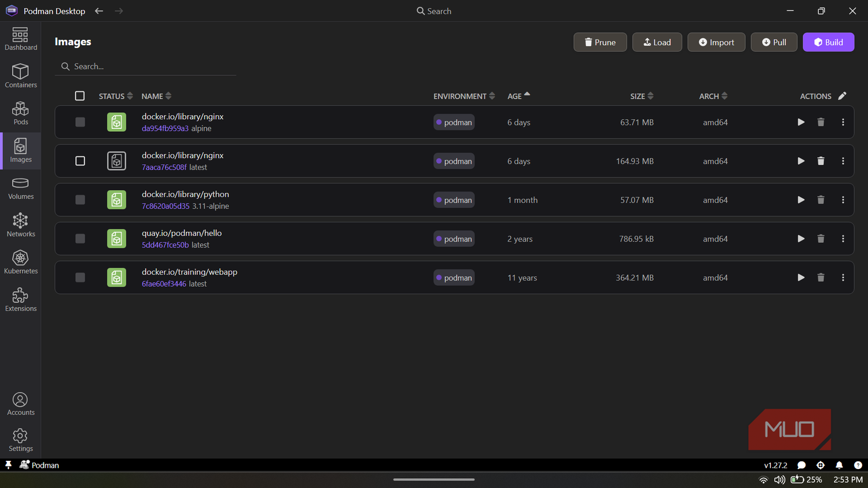Open the troubleshooting icon in the status bar
The image size is (868, 488).
click(x=820, y=465)
